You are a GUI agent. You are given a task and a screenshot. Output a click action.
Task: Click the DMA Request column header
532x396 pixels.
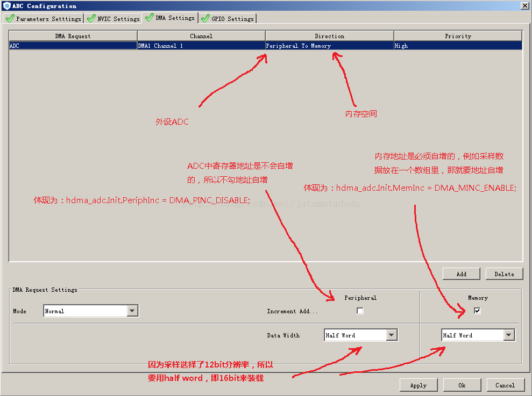pos(73,36)
